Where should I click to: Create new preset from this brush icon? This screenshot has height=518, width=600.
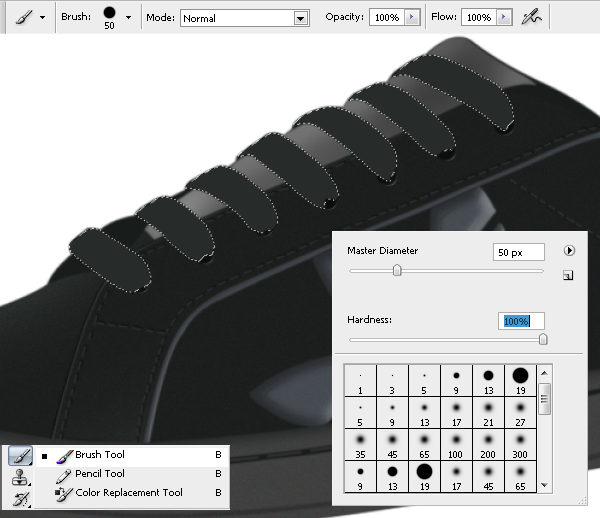coord(568,275)
